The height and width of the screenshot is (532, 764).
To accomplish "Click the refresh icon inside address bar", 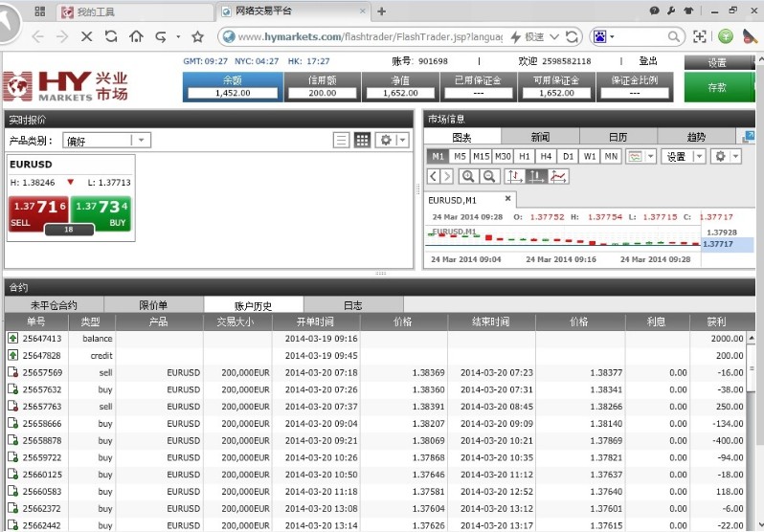I will pos(572,36).
